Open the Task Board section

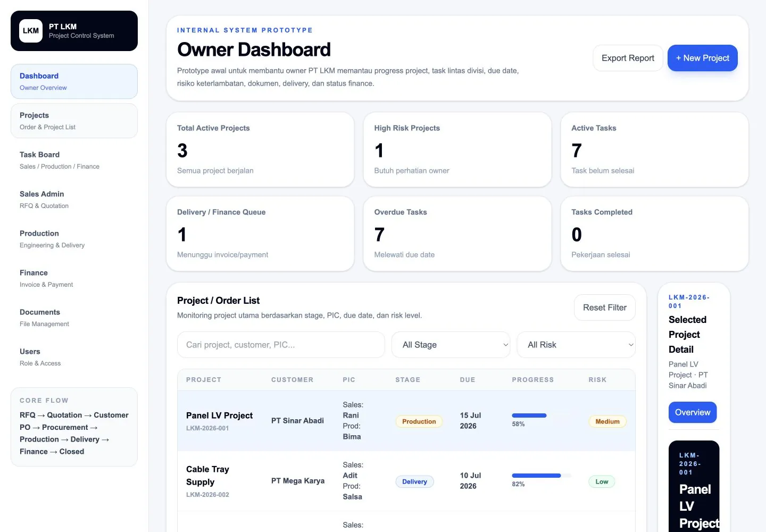[74, 160]
